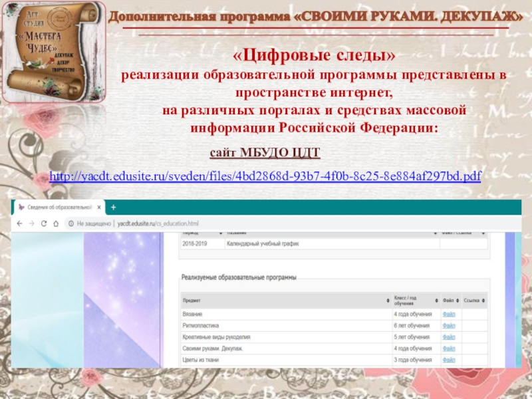Click the Дополнительная программа slide header
The image size is (532, 399).
point(315,16)
